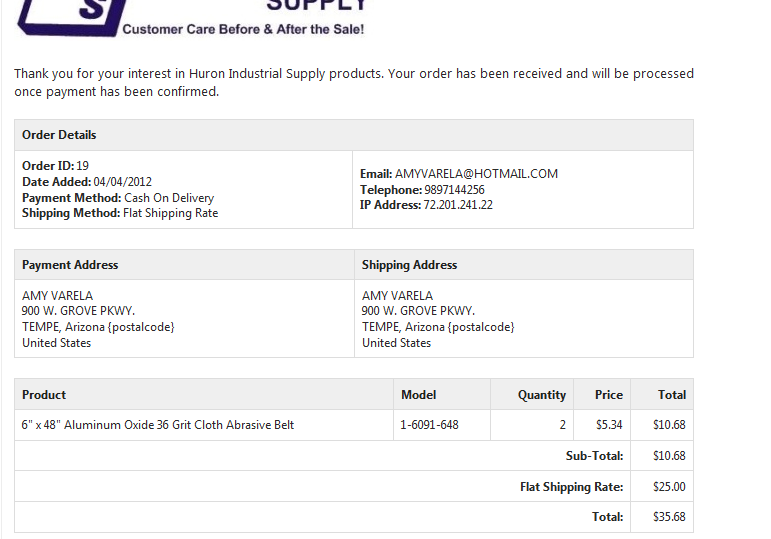The height and width of the screenshot is (539, 771).
Task: Click the model number 1-6091-648
Action: point(429,424)
